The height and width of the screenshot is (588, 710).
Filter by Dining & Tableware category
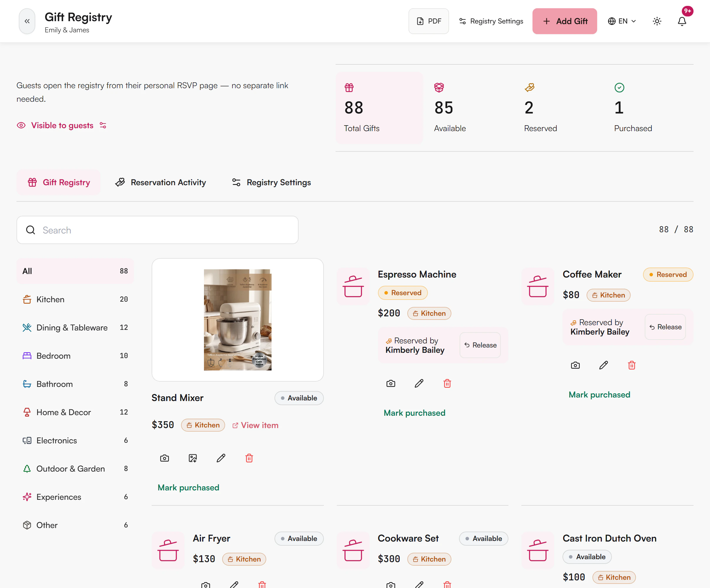[x=75, y=328]
